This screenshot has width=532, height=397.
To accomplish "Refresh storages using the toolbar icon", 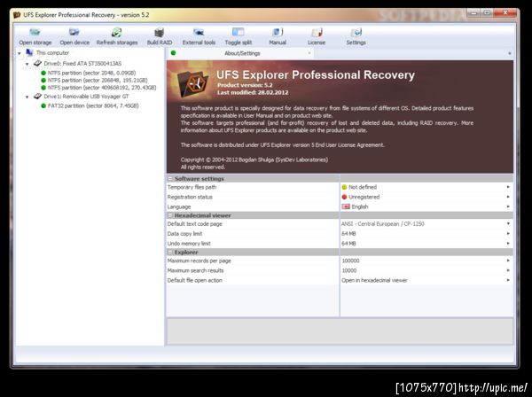I will [117, 33].
